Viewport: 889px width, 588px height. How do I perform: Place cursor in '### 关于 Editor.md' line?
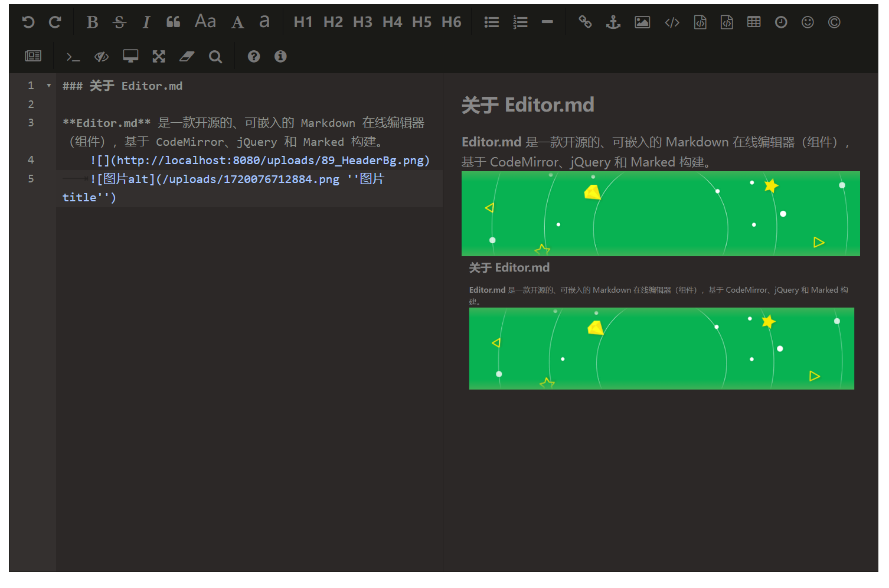123,86
